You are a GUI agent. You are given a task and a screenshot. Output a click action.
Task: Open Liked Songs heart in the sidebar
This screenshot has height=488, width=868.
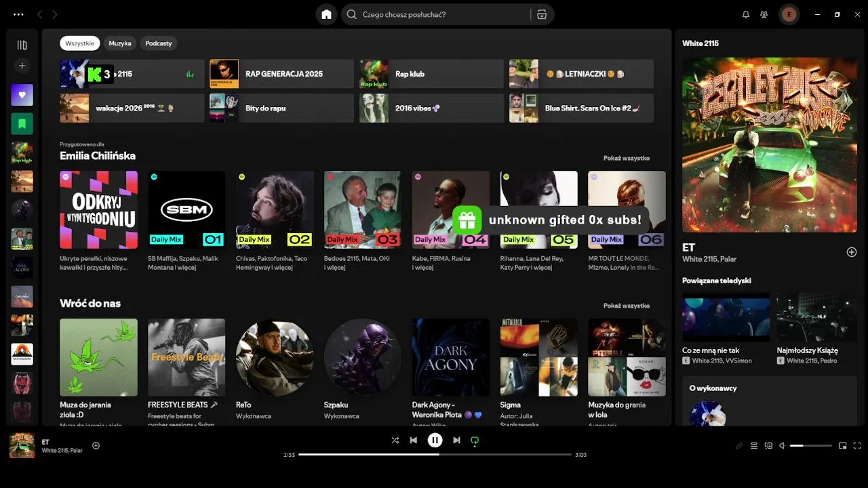(22, 95)
